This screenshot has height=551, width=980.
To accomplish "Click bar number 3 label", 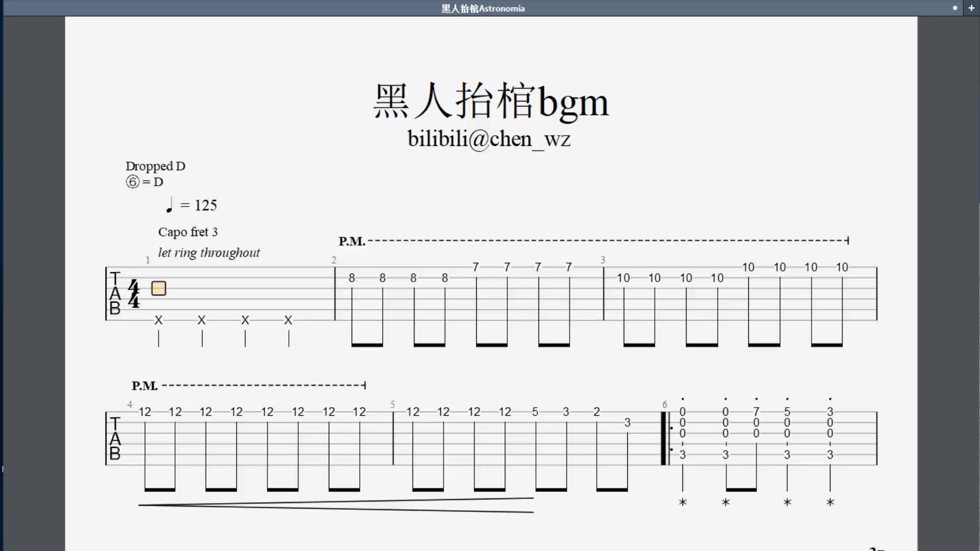I will [x=603, y=260].
